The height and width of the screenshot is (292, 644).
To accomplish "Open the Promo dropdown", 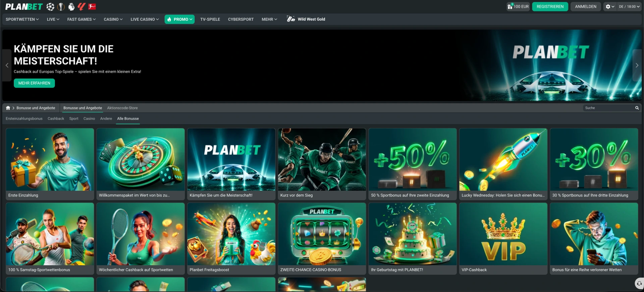I will pos(179,19).
